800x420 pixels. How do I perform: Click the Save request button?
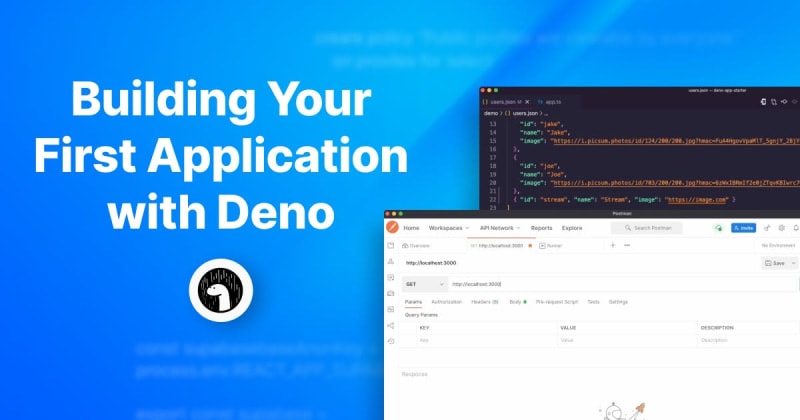click(x=776, y=263)
